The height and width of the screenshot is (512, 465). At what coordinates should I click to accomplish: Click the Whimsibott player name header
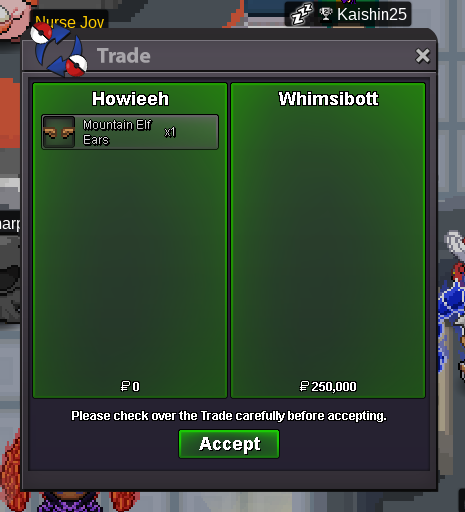pyautogui.click(x=328, y=99)
